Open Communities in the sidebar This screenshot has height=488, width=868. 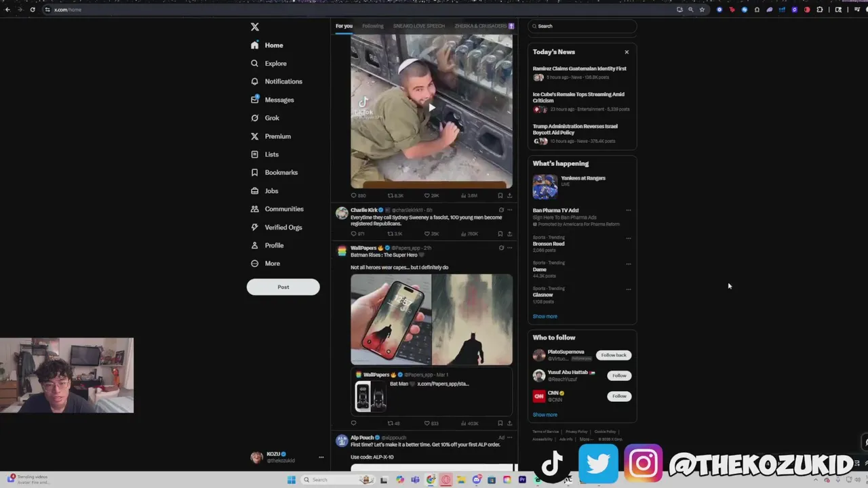point(277,209)
